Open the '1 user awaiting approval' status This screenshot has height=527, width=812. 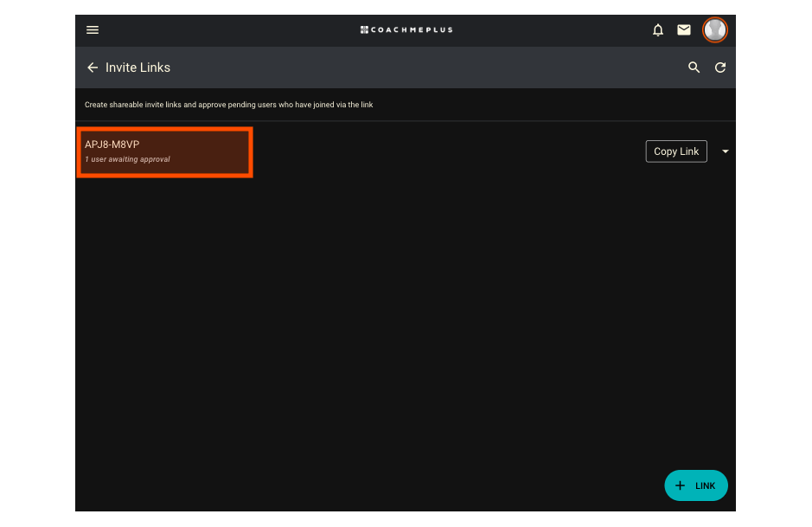(x=127, y=159)
